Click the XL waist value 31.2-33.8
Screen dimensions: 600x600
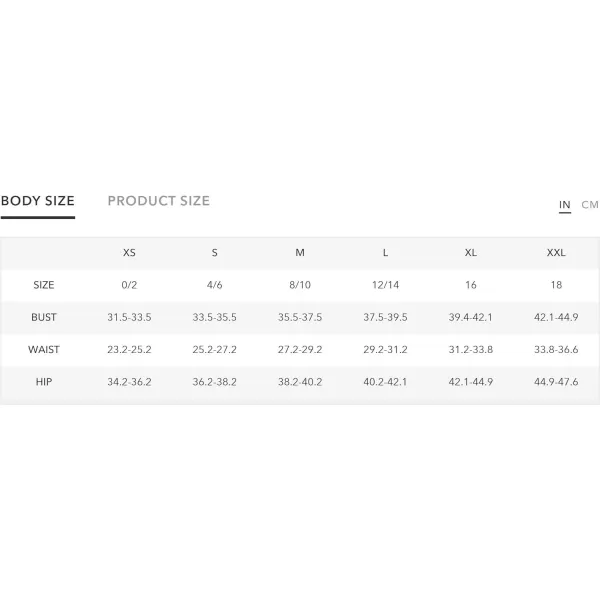(471, 349)
